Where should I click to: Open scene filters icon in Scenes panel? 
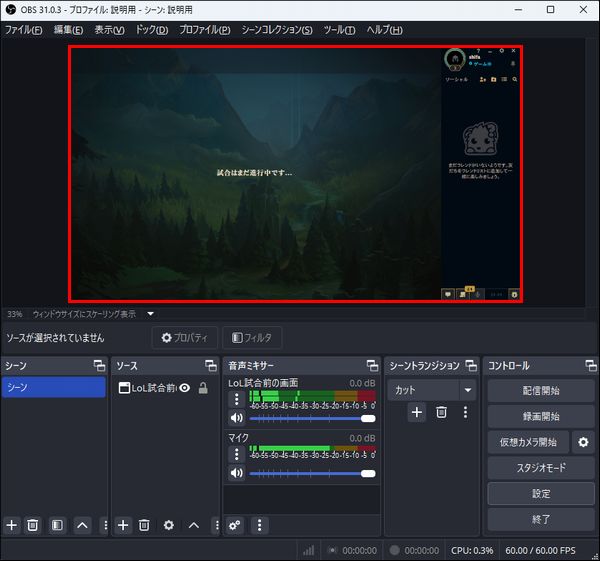(57, 525)
